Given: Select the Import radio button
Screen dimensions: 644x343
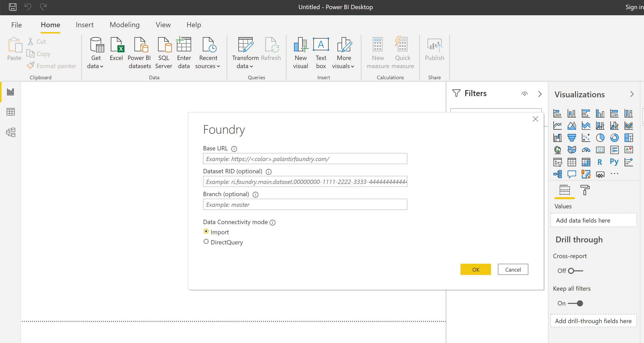Looking at the screenshot, I should (x=206, y=231).
